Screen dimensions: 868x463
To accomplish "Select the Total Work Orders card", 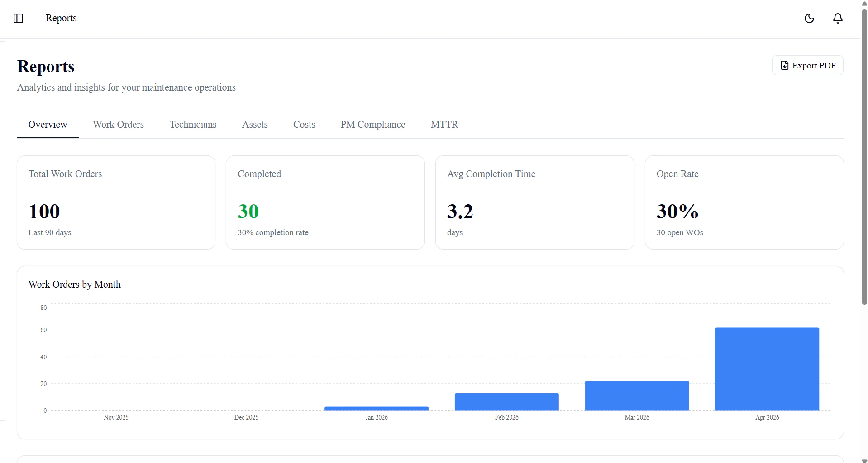I will [116, 202].
